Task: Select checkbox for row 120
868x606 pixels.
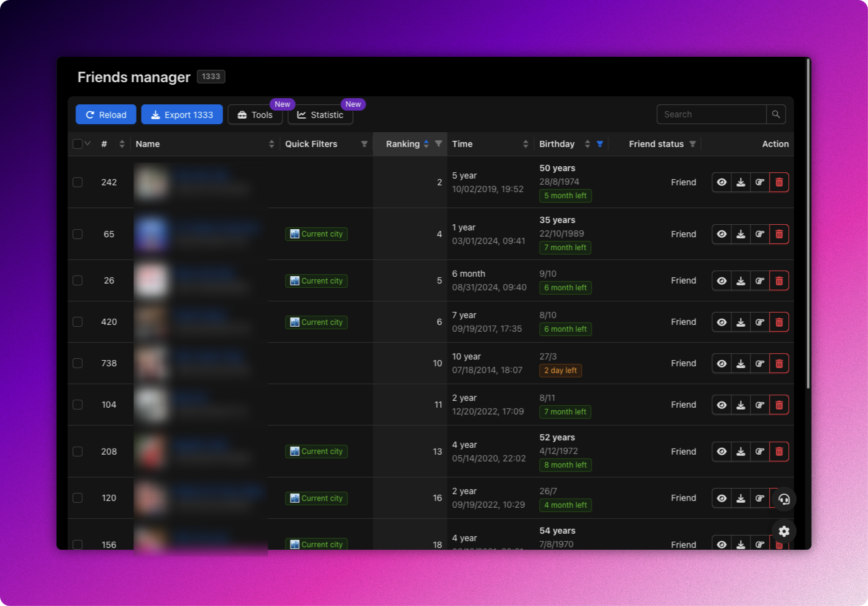Action: tap(77, 498)
